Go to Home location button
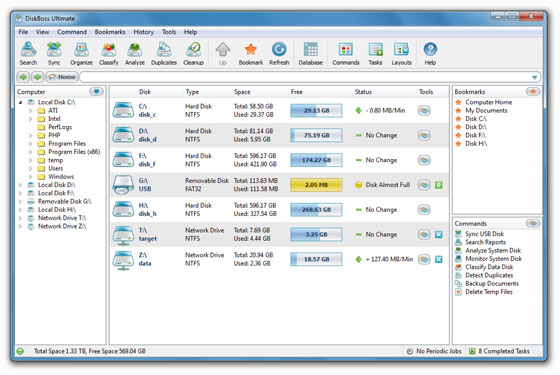Screen dimensions: 560x375 click(x=62, y=77)
